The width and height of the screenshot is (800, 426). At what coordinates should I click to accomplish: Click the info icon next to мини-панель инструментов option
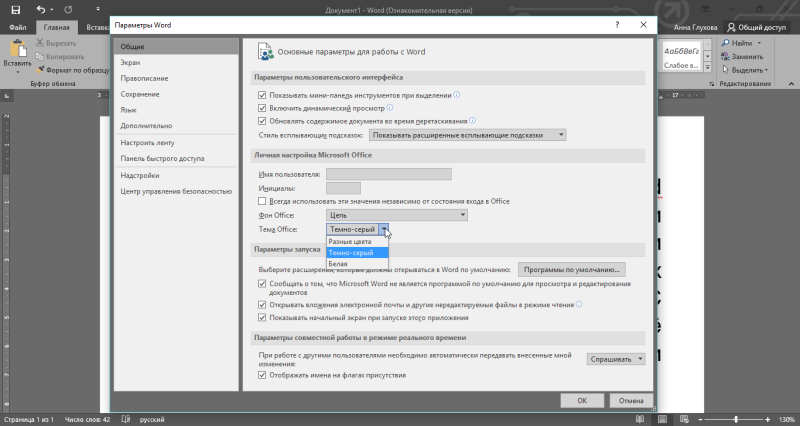click(x=457, y=94)
